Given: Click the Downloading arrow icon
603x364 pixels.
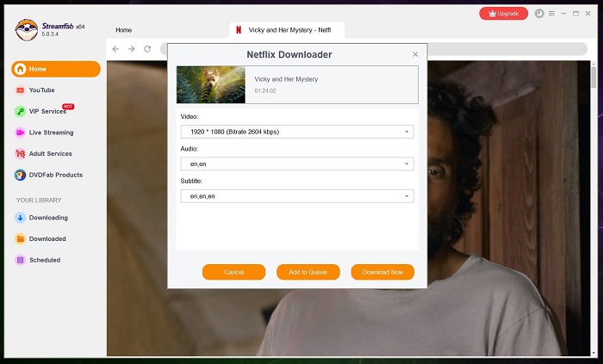Looking at the screenshot, I should tap(20, 218).
